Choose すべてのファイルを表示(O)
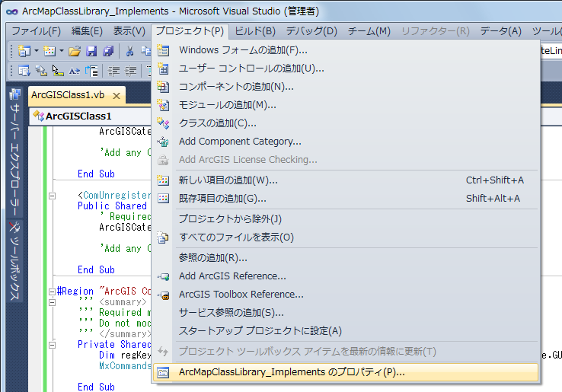 (346, 237)
